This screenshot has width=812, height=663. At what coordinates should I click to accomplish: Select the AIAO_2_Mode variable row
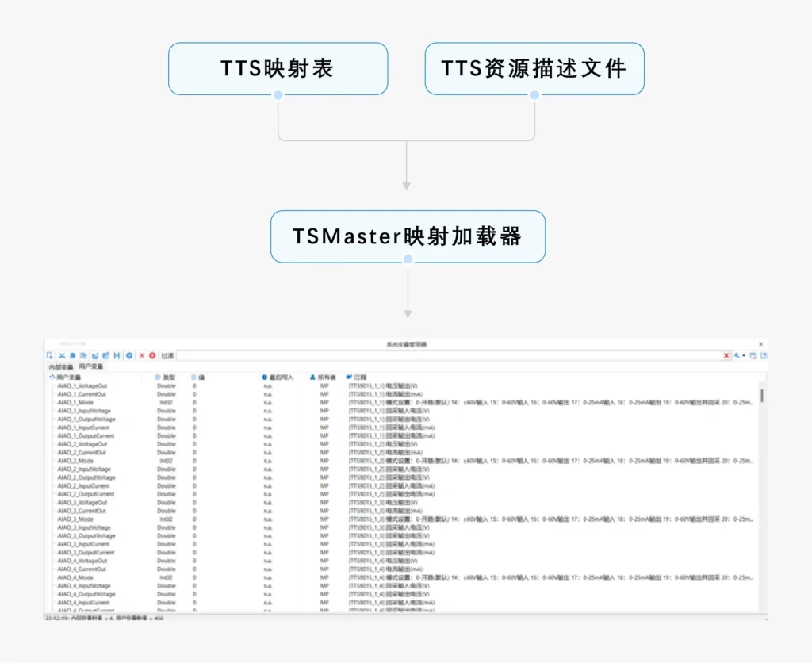[x=75, y=461]
